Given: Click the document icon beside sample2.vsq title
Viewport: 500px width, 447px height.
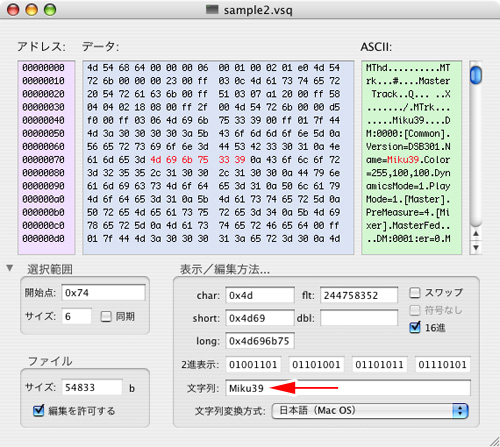Looking at the screenshot, I should [212, 9].
